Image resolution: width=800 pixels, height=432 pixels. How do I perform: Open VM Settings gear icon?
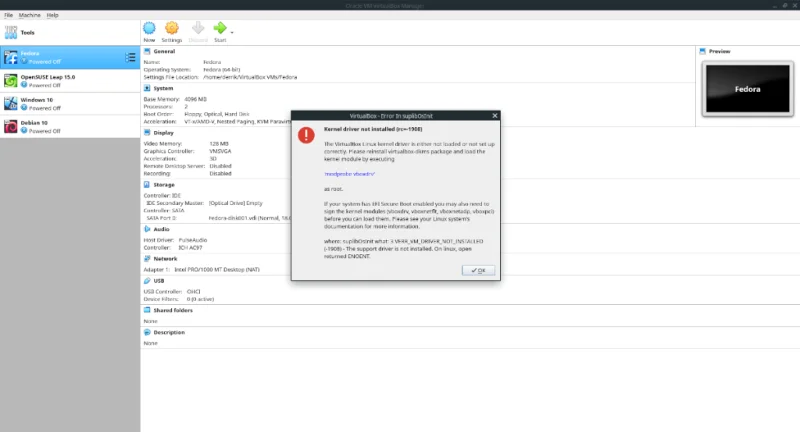[172, 28]
